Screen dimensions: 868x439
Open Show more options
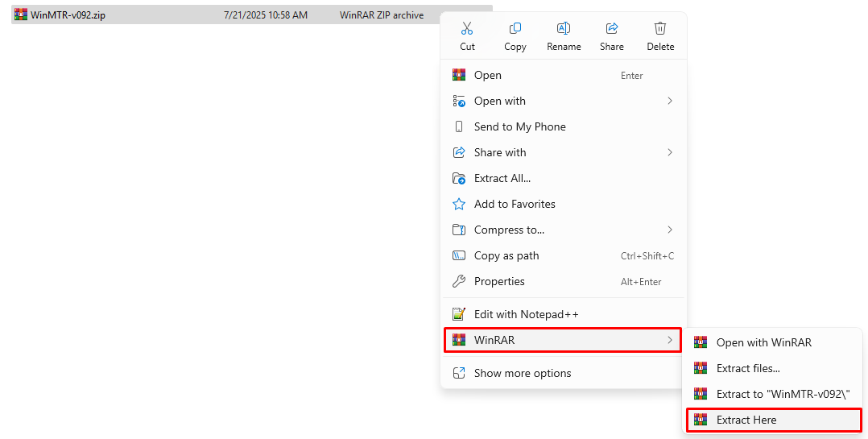tap(523, 373)
